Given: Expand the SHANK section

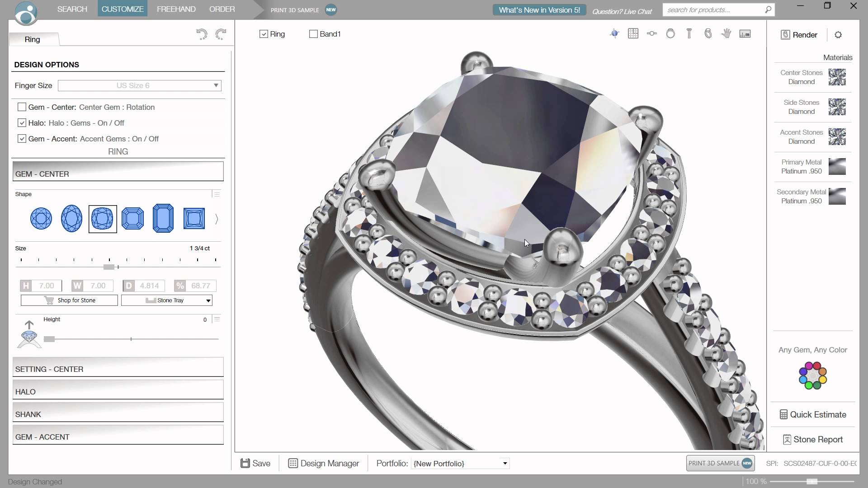Looking at the screenshot, I should pyautogui.click(x=118, y=414).
